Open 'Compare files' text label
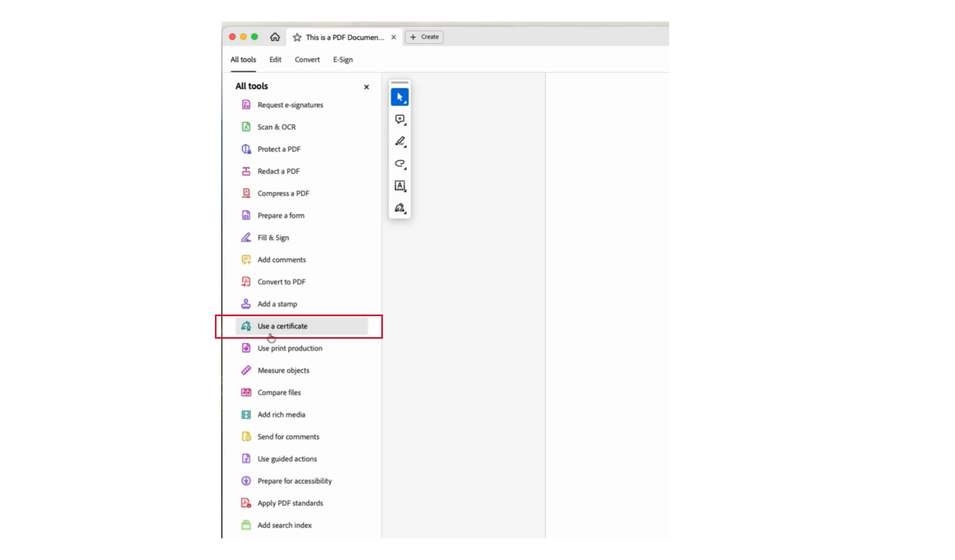The image size is (955, 560). [x=279, y=393]
